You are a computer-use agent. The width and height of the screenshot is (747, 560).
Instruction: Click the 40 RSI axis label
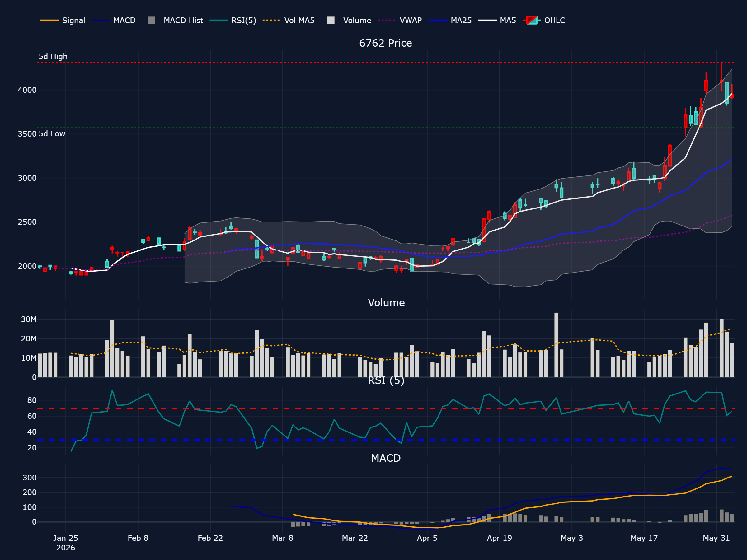[32, 432]
